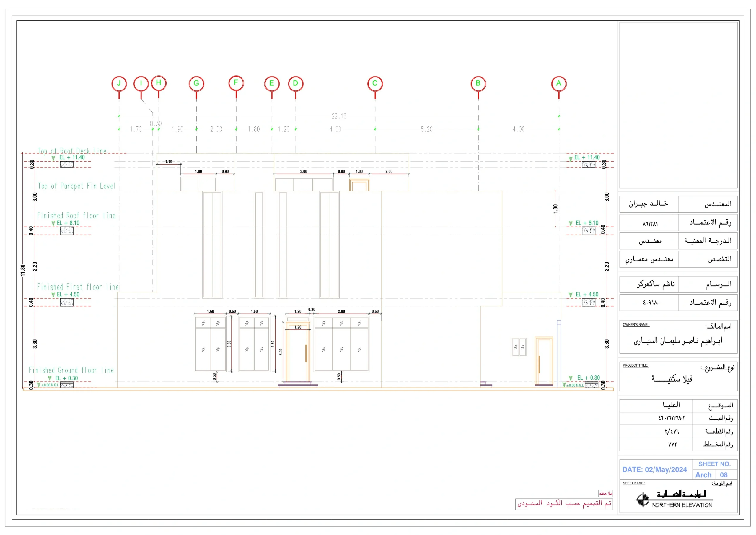
Task: Select grid bubble marker G
Action: click(196, 83)
